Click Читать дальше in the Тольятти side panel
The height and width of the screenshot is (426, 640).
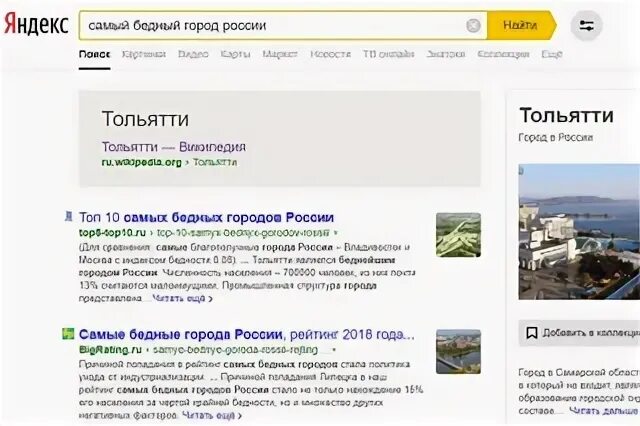(x=603, y=411)
